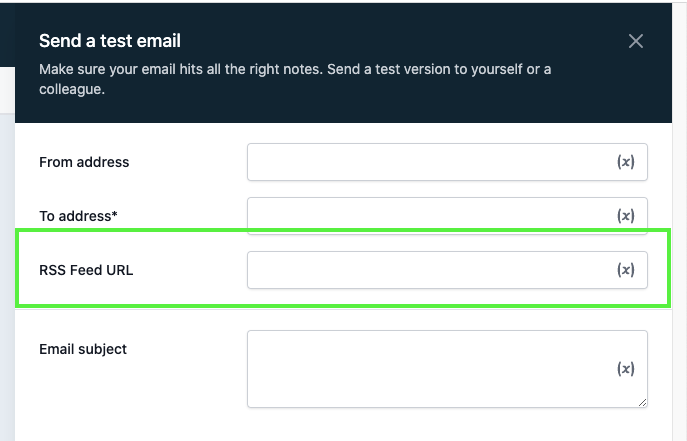Click the dialog description about test version
This screenshot has width=687, height=441.
click(295, 79)
